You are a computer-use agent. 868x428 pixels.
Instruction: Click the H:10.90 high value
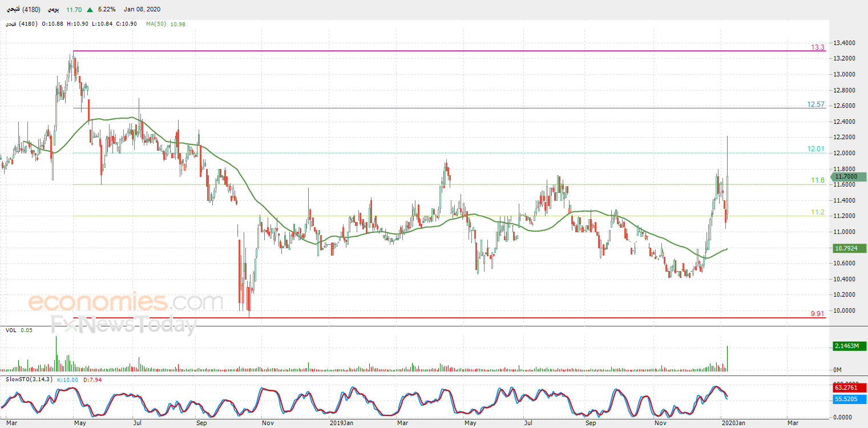[78, 24]
